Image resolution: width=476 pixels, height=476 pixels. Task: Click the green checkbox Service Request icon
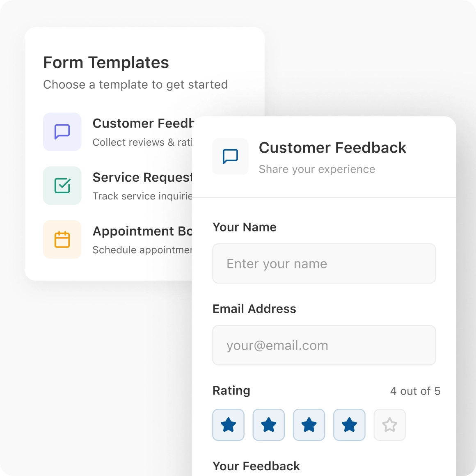62,185
